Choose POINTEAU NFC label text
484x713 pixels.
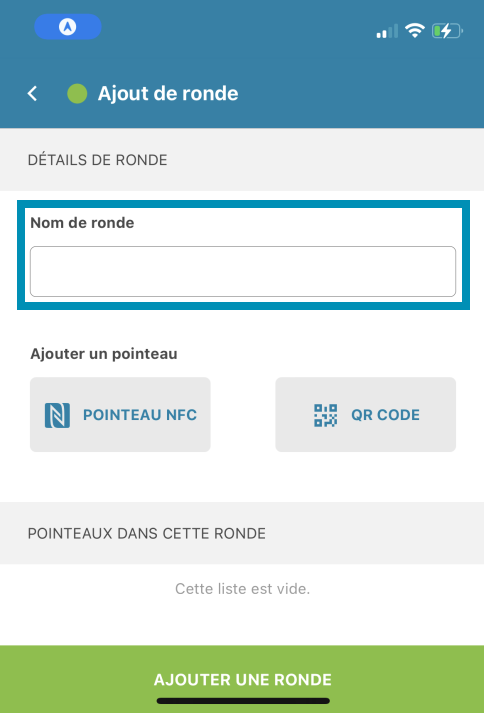tap(140, 415)
